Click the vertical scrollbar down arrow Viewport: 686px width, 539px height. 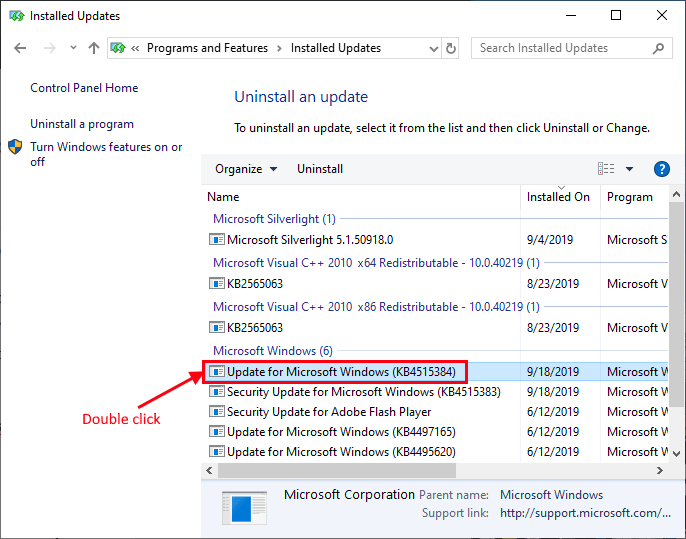(x=676, y=454)
